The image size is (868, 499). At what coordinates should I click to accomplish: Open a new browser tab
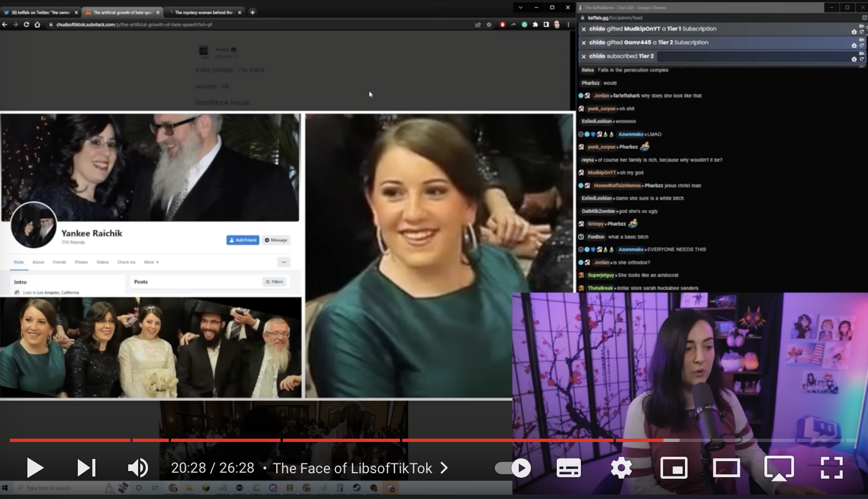252,12
